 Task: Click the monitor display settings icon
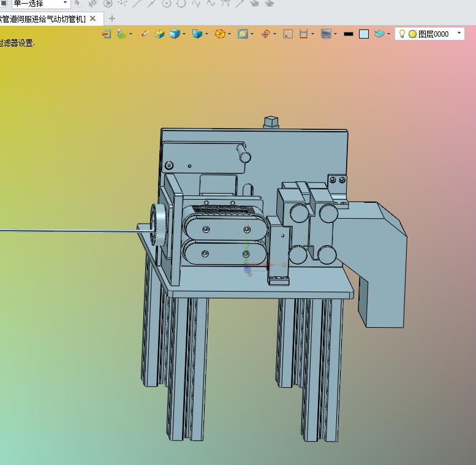[x=326, y=34]
